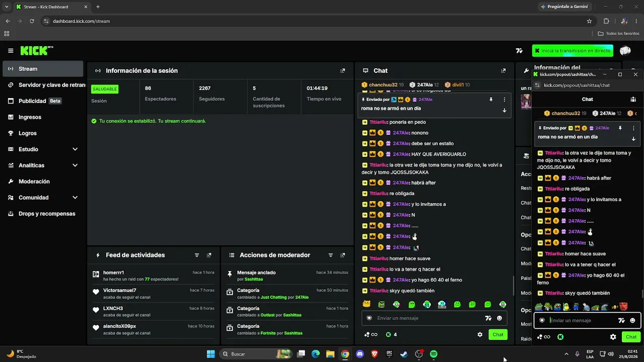The width and height of the screenshot is (644, 362).
Task: Pop out the Acciones de moderador panel
Action: tap(343, 255)
